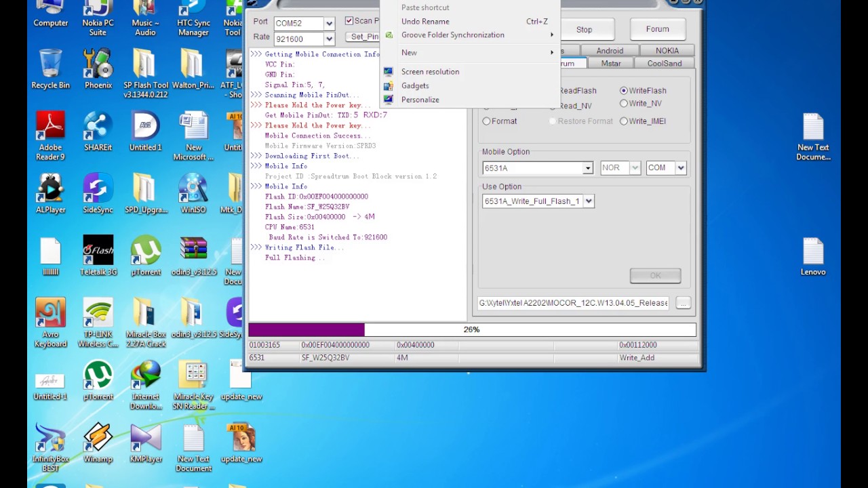Image resolution: width=868 pixels, height=488 pixels.
Task: Choose Personalize from the context menu
Action: coord(469,100)
